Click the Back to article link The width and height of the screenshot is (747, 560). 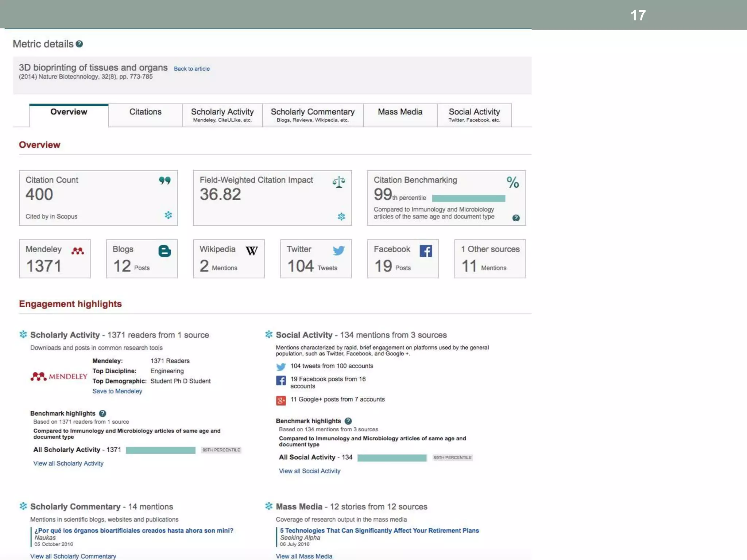[191, 69]
